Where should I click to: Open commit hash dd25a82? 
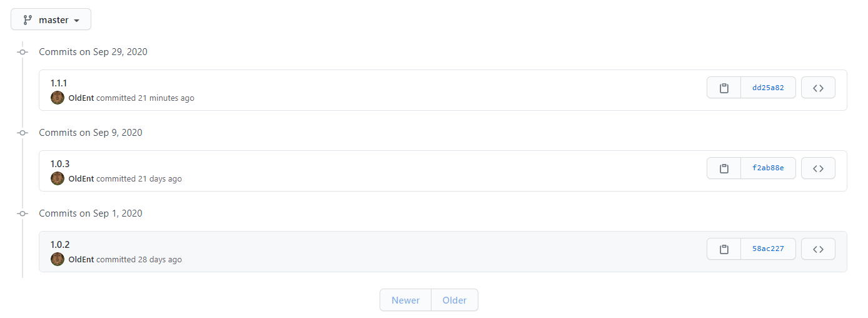point(768,88)
